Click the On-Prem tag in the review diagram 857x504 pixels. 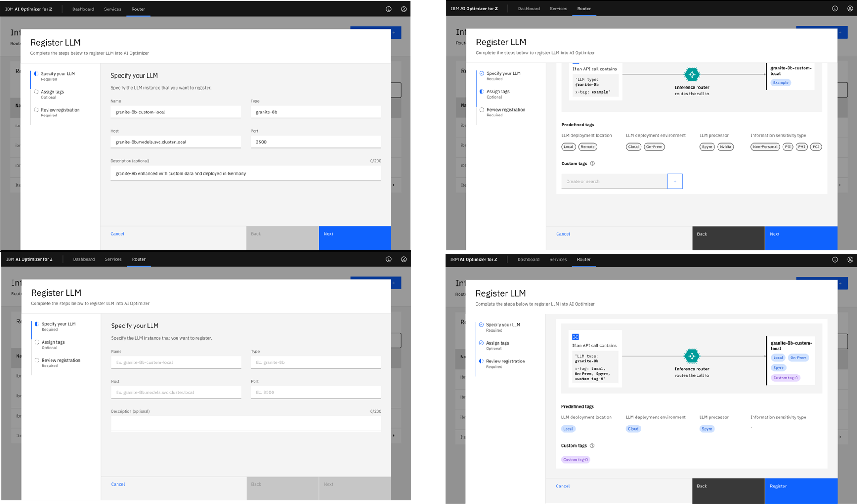point(798,358)
